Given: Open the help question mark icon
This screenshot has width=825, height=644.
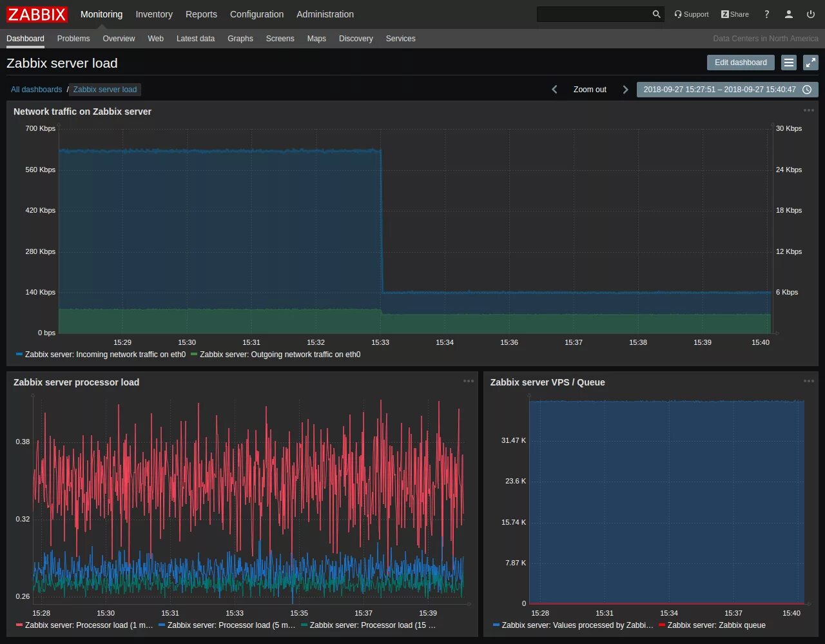Looking at the screenshot, I should (x=766, y=14).
